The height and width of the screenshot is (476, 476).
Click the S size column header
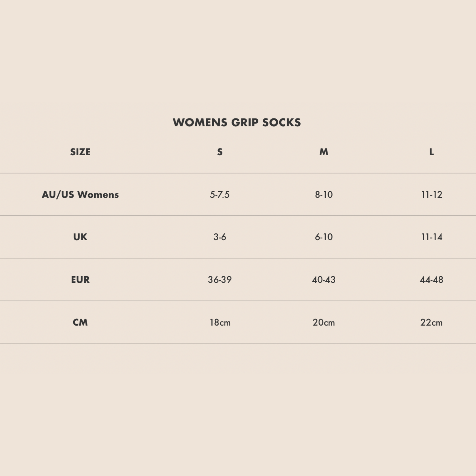[220, 152]
